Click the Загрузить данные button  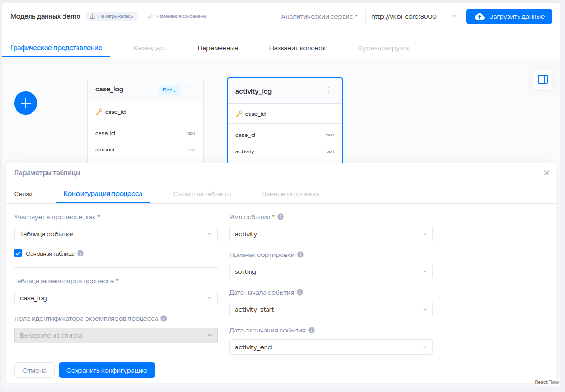click(x=509, y=16)
